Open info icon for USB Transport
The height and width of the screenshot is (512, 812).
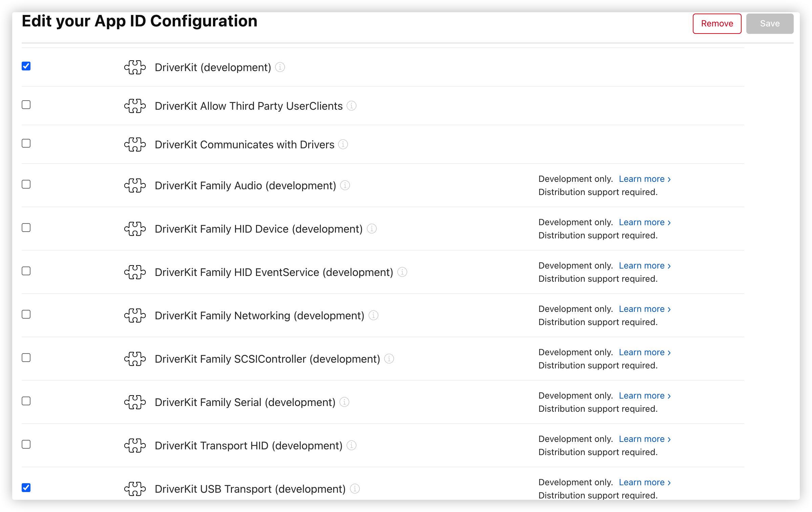coord(355,489)
